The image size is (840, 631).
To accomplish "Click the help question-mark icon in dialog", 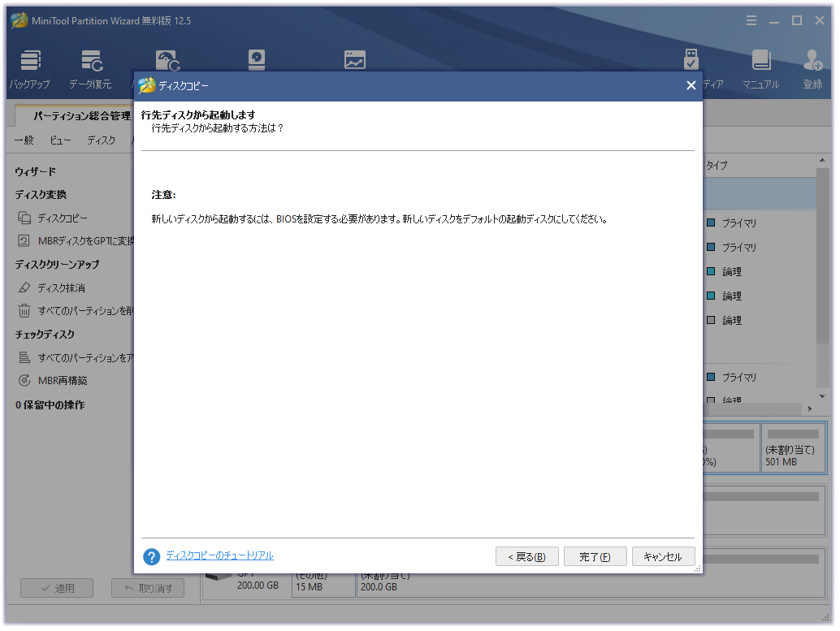I will tap(151, 556).
